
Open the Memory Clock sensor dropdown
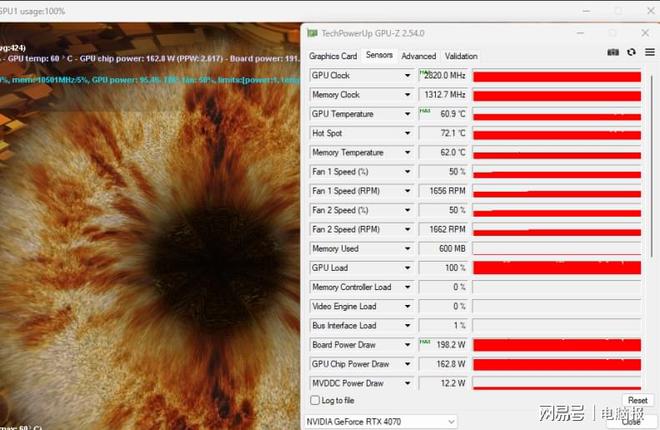407,95
